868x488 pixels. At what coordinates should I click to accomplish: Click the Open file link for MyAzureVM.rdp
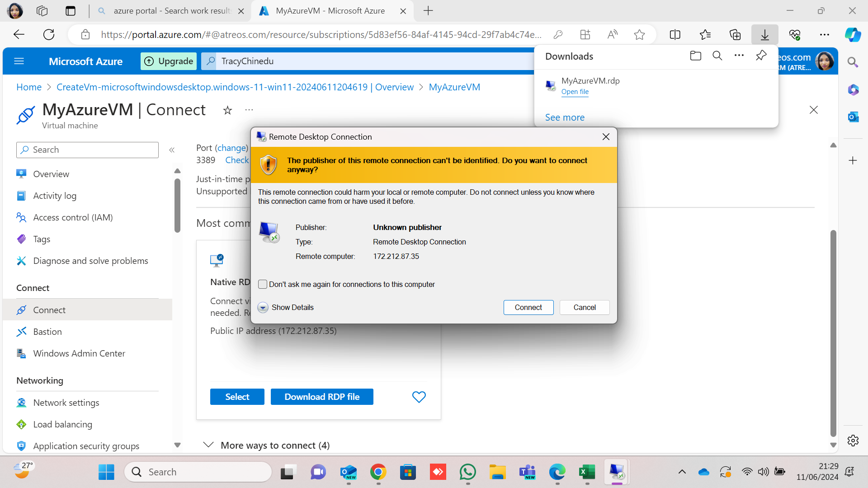click(575, 92)
